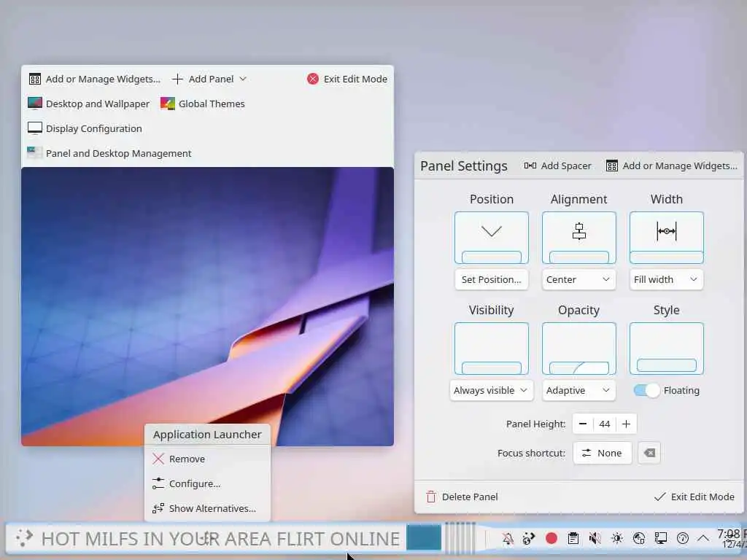Screen dimensions: 747x560
Task: Click the striped spacer handle on panel
Action: [x=460, y=538]
